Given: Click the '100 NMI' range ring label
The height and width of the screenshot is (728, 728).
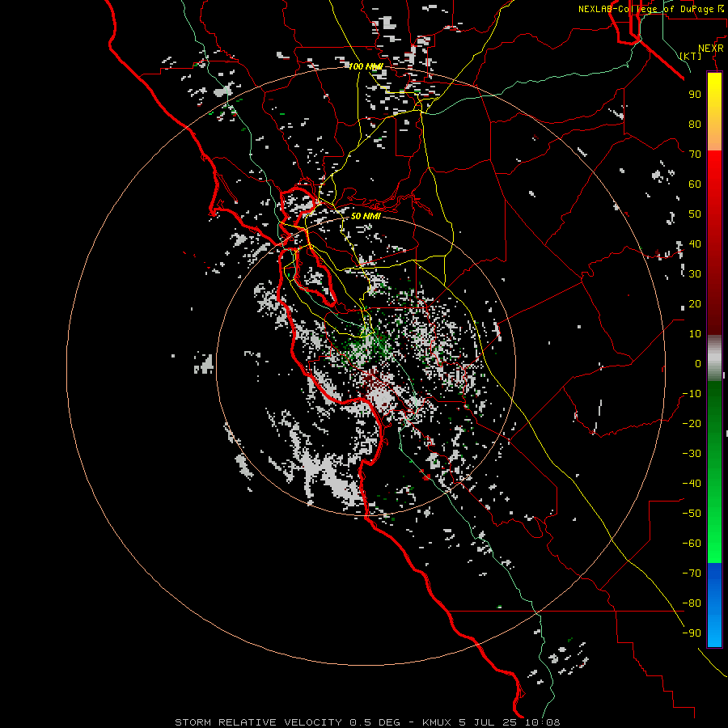Looking at the screenshot, I should click(366, 66).
